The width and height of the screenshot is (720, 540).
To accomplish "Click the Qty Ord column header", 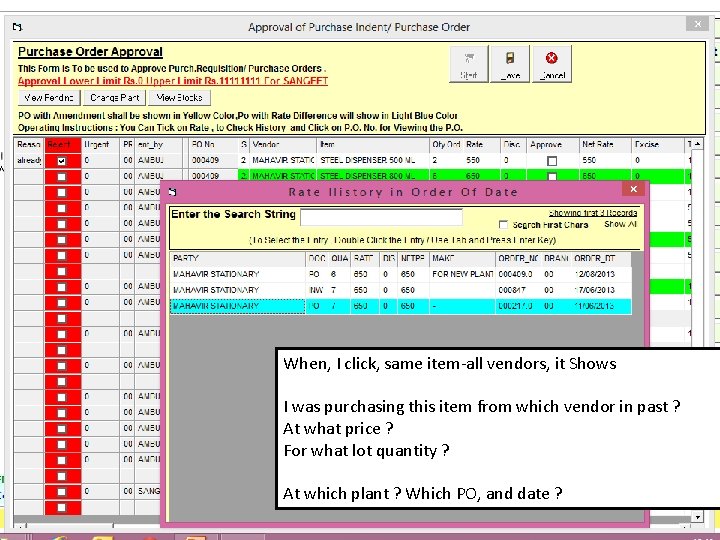I will [x=446, y=145].
